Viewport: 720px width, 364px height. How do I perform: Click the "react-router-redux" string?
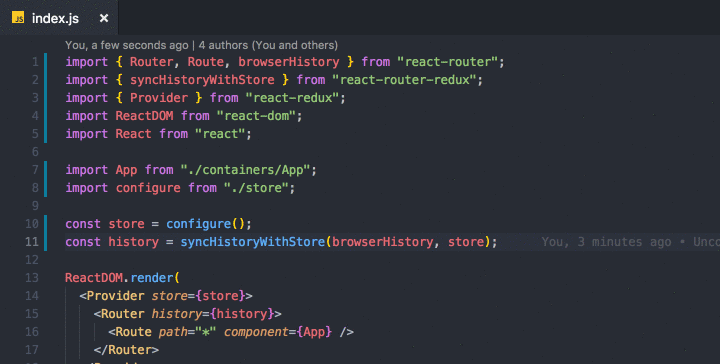tap(407, 79)
